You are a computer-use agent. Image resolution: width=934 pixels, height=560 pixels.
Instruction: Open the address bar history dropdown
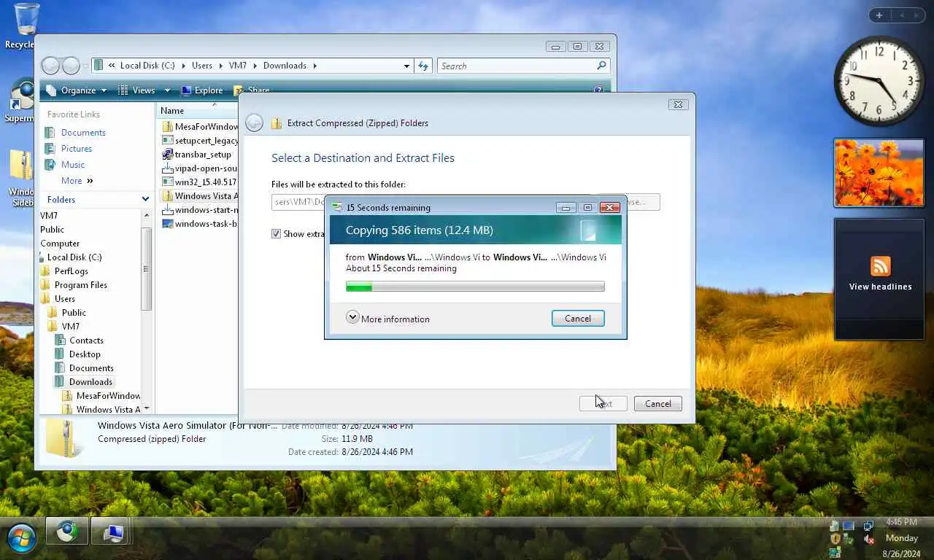(406, 66)
